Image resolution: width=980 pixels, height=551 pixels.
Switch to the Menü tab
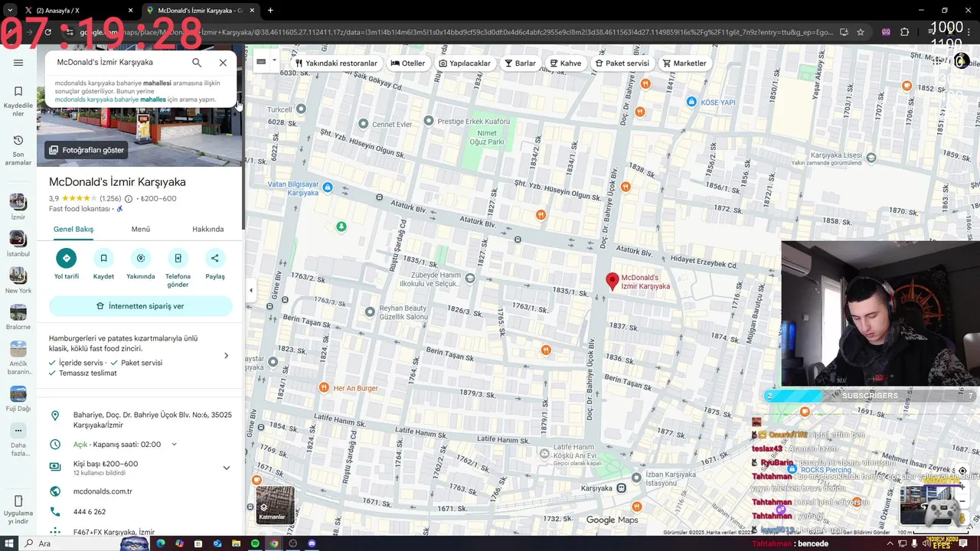(141, 229)
